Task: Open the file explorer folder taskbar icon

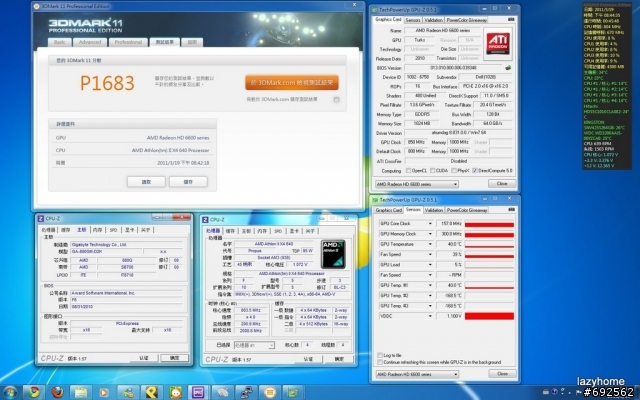Action: pos(81,393)
